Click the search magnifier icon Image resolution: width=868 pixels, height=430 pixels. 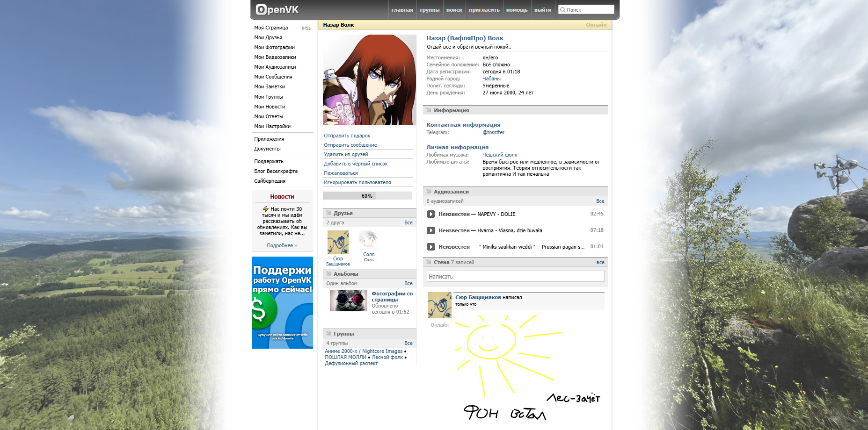pyautogui.click(x=562, y=10)
